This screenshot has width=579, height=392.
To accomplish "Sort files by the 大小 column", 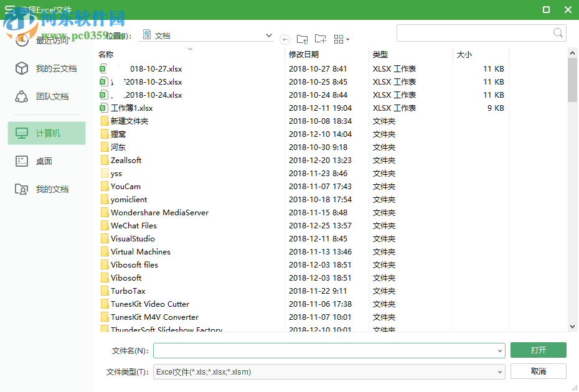I will pos(464,54).
